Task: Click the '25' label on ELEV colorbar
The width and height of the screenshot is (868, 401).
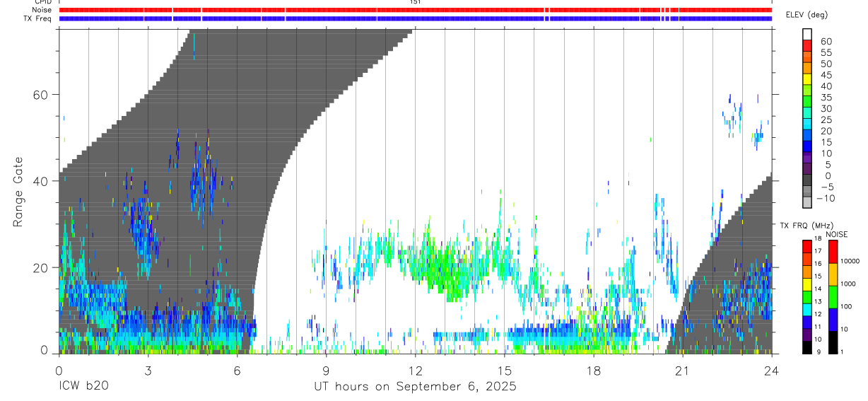Action: (x=825, y=120)
